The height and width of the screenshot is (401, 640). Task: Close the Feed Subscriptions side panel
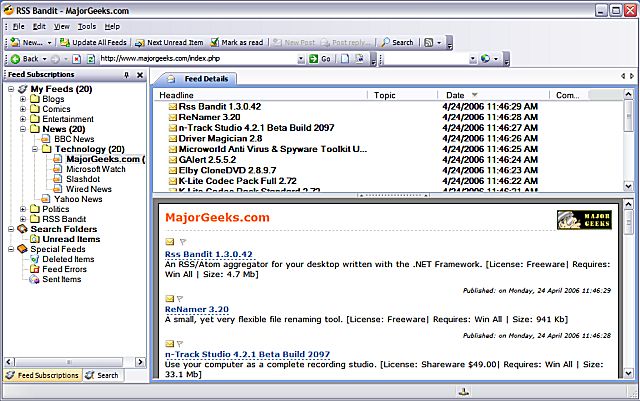(x=141, y=75)
